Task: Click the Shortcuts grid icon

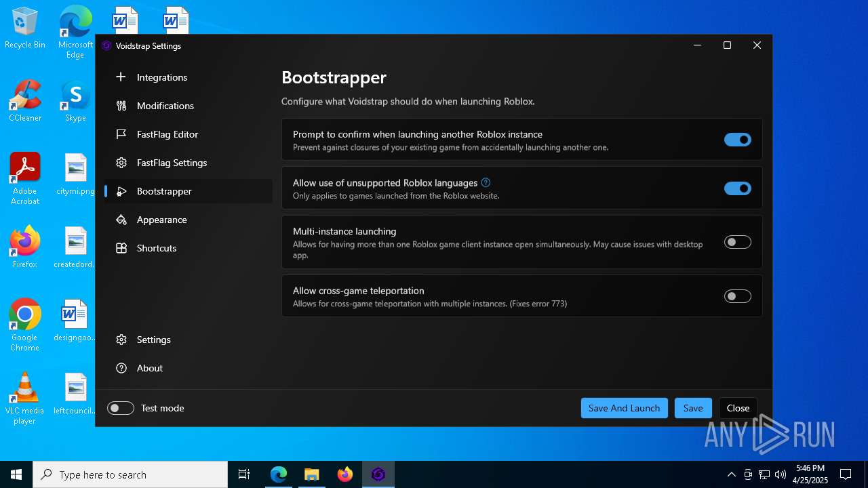Action: click(121, 248)
